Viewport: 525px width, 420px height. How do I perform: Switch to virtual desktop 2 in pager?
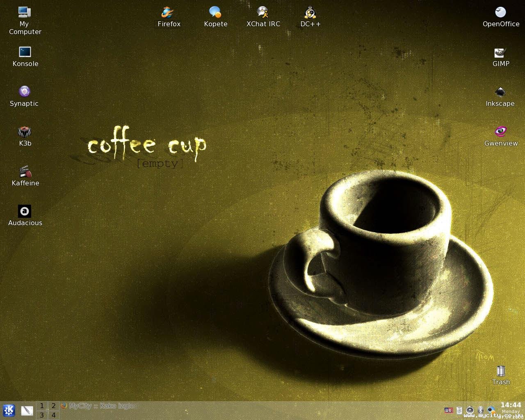(x=53, y=406)
